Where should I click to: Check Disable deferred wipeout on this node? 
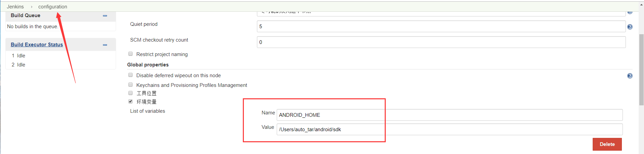click(x=130, y=75)
